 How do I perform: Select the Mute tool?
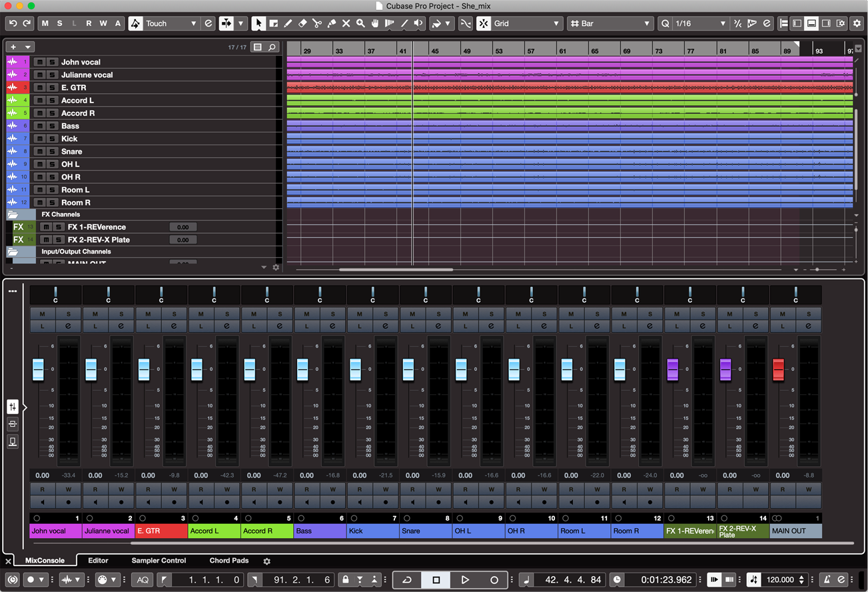point(346,23)
